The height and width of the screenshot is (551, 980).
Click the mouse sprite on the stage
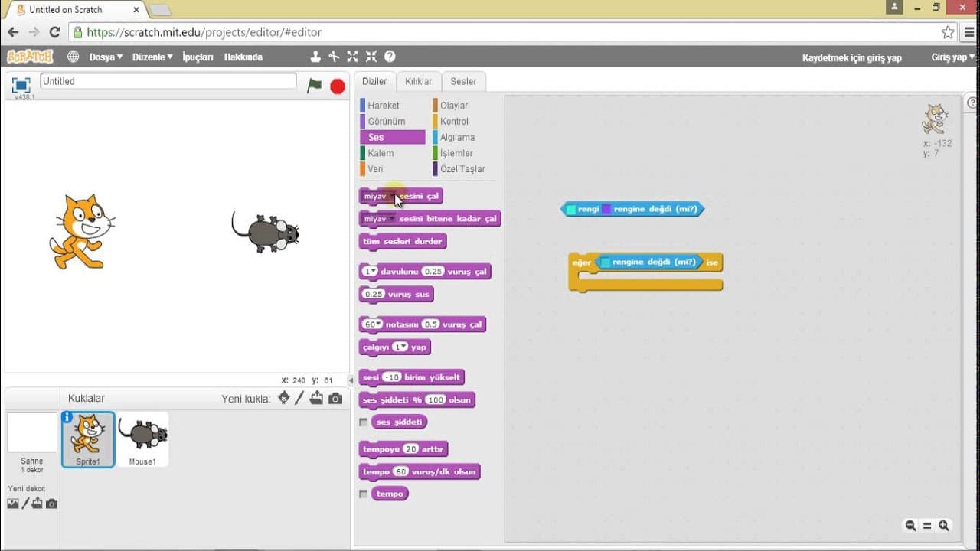tap(266, 233)
